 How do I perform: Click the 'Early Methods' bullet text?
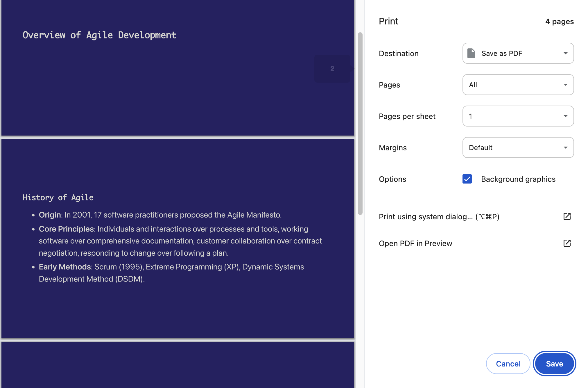(171, 273)
